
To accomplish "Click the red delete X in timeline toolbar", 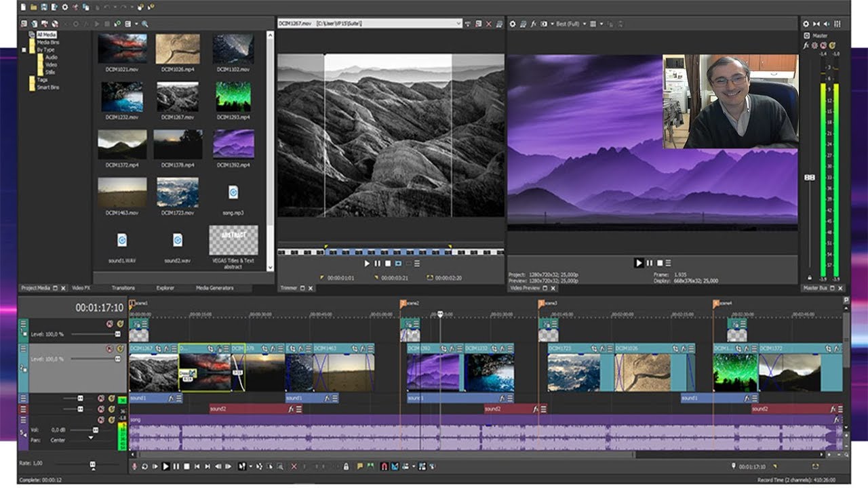I will click(x=294, y=466).
